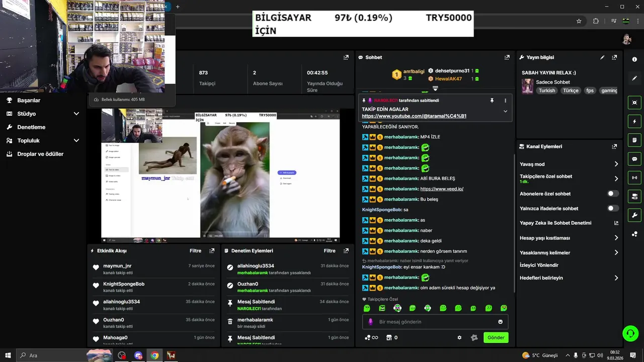Open Chrome from the taskbar
The image size is (644, 362).
pyautogui.click(x=154, y=355)
